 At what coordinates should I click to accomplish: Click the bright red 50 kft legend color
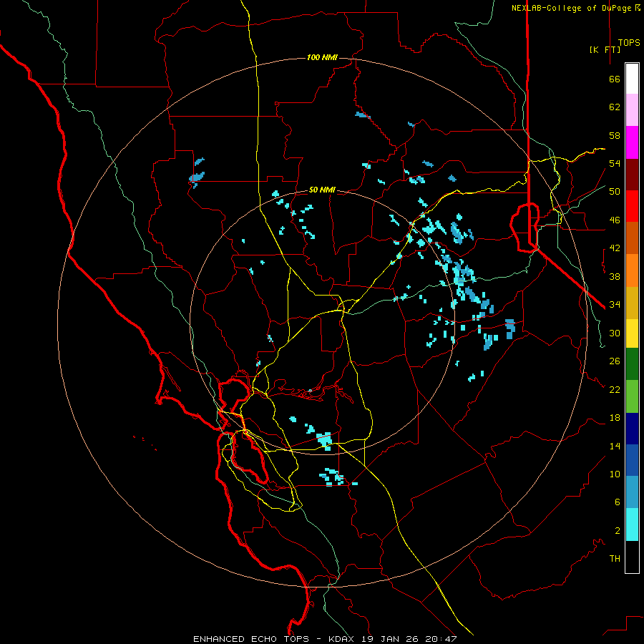tap(632, 206)
